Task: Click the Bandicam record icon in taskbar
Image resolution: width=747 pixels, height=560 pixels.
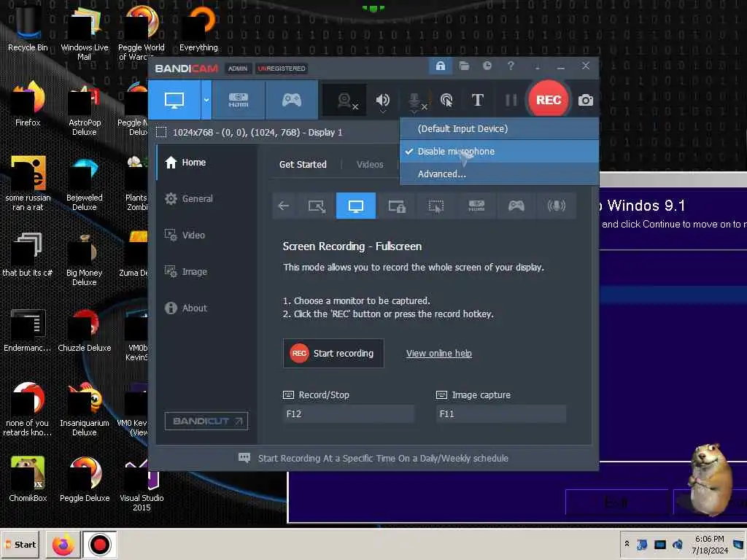Action: pyautogui.click(x=99, y=544)
